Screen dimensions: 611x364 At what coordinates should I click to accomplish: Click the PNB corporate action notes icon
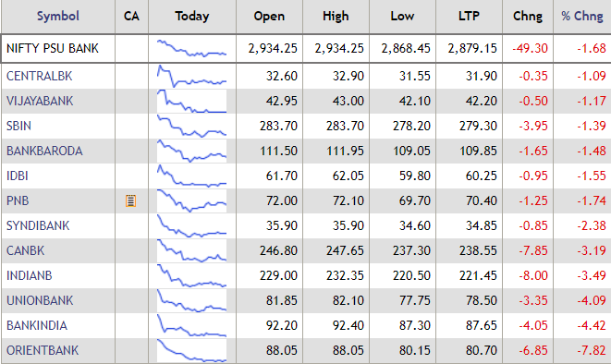pyautogui.click(x=130, y=200)
